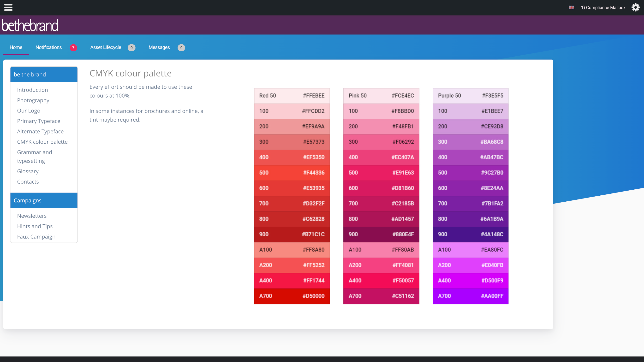Expand the be the brand section
The height and width of the screenshot is (362, 644).
43,74
